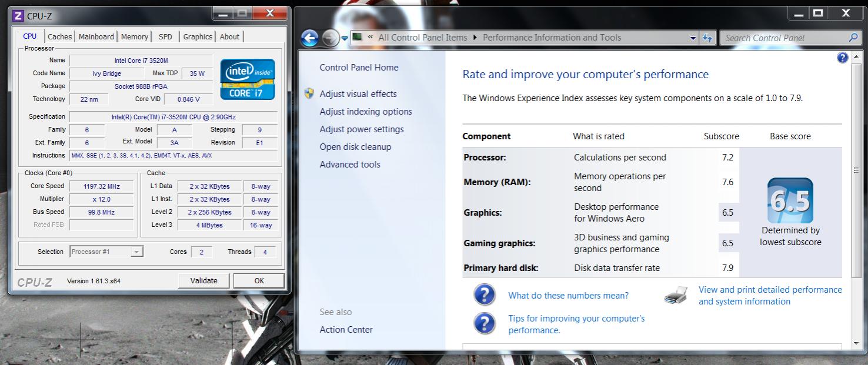Select the Graphics tab
The height and width of the screenshot is (365, 868).
198,36
